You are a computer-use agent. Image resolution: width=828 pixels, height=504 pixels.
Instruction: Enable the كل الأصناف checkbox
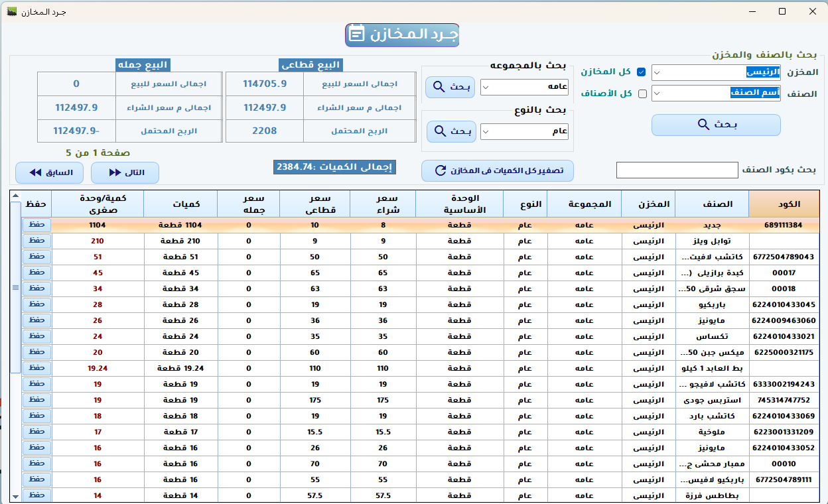(x=642, y=94)
